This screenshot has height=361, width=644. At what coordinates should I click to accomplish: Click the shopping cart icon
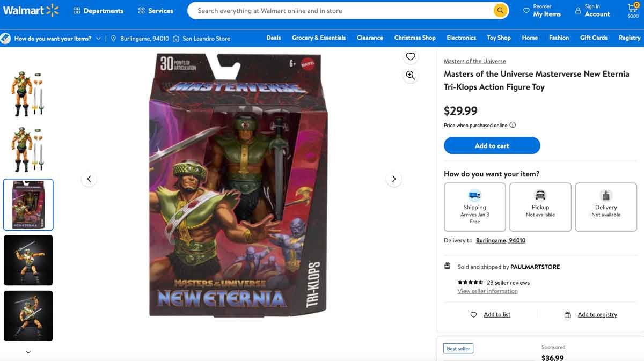pos(632,8)
